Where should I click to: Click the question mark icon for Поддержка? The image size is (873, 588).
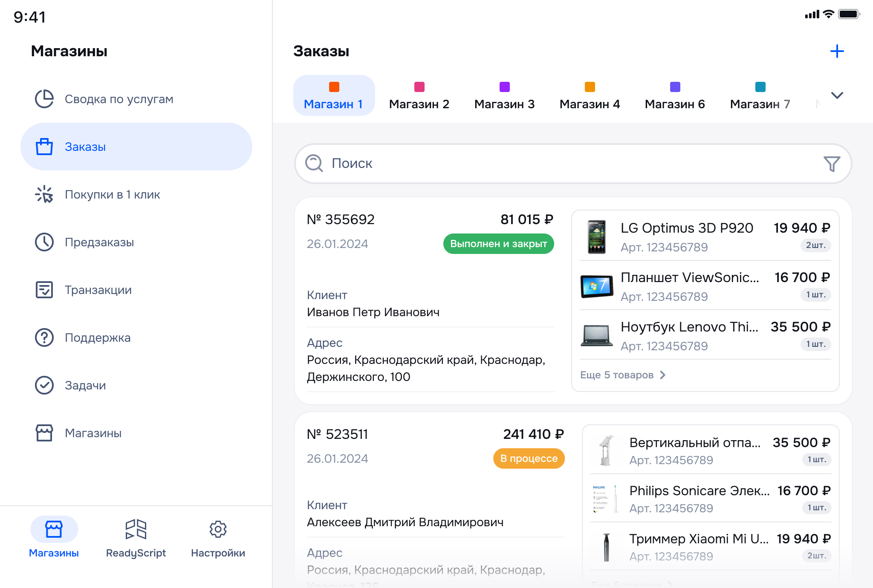pyautogui.click(x=44, y=337)
